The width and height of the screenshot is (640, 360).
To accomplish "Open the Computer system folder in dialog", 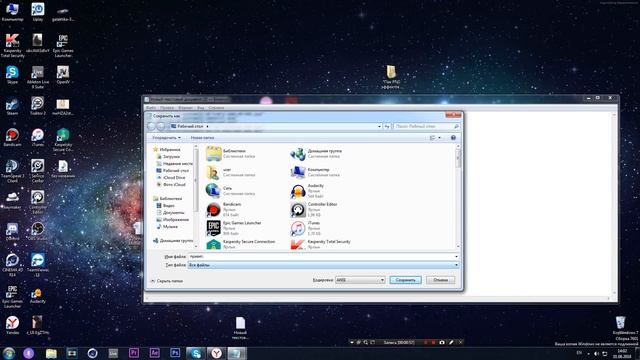I will (x=315, y=172).
